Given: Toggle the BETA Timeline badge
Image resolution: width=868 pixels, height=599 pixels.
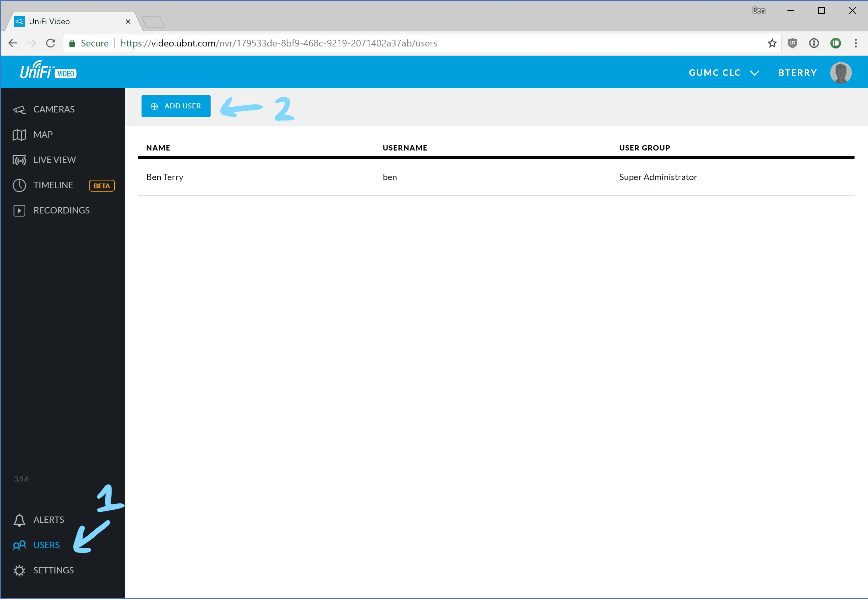Looking at the screenshot, I should tap(102, 185).
